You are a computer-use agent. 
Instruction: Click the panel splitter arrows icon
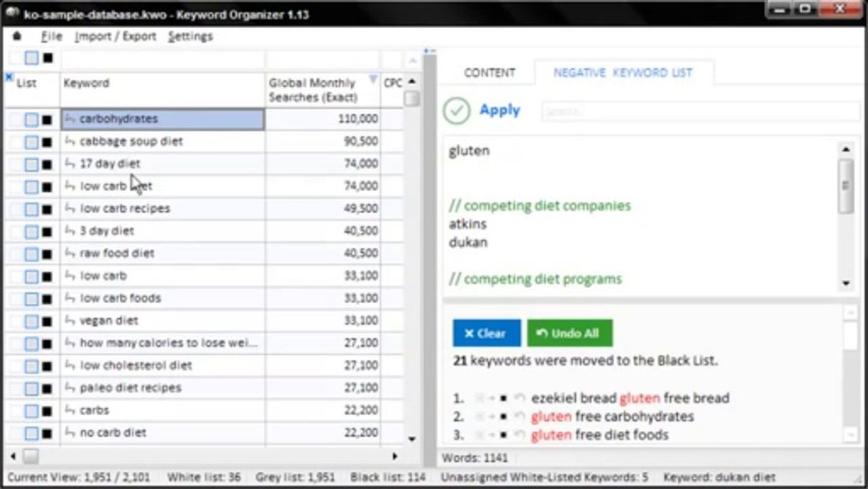[x=428, y=51]
